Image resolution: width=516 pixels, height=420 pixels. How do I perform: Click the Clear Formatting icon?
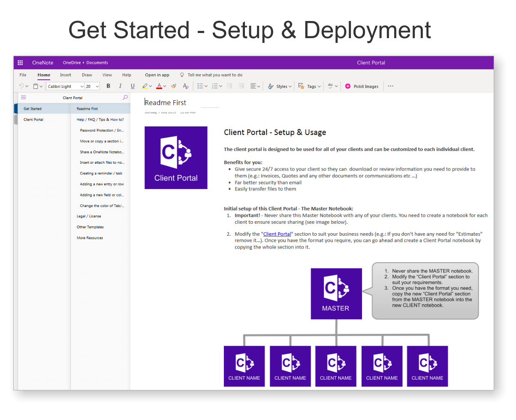(x=186, y=86)
